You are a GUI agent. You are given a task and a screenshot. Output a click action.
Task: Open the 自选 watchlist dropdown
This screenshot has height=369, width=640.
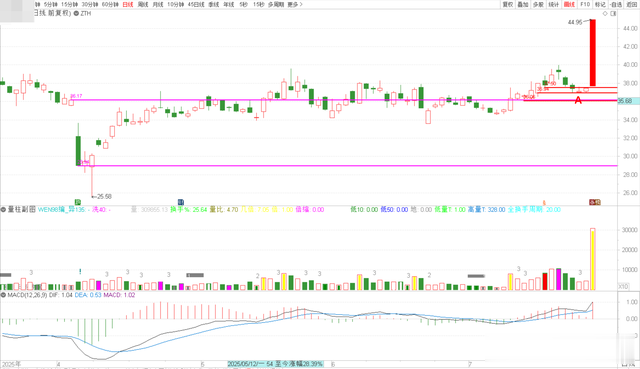click(616, 4)
